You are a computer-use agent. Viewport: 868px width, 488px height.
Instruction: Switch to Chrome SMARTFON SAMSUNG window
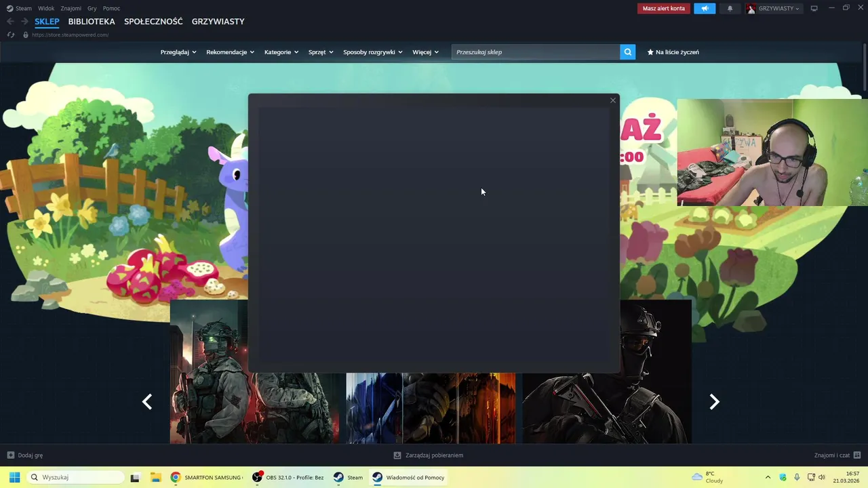click(207, 477)
